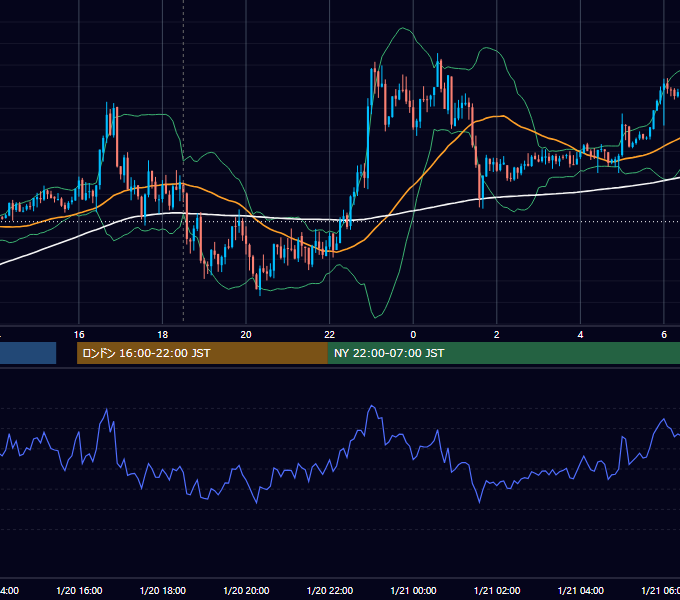Image resolution: width=680 pixels, height=600 pixels.
Task: Click the 2 hour label on price chart axis
Action: (497, 335)
